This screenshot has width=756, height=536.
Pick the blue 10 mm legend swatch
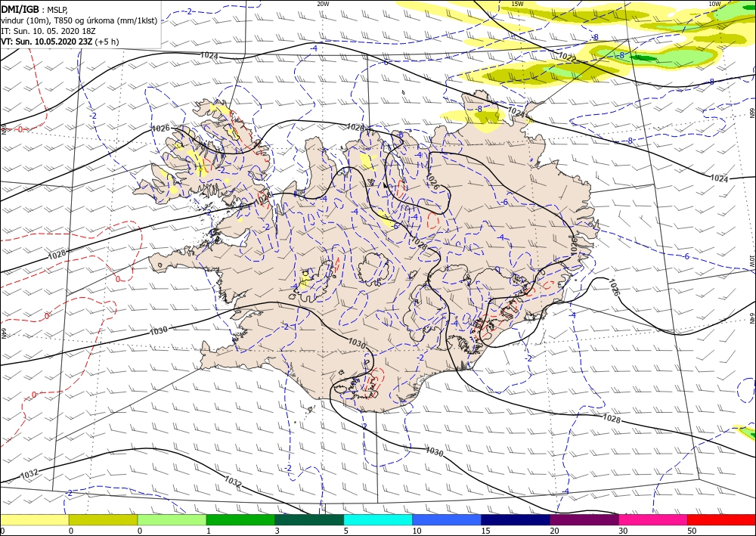click(447, 519)
